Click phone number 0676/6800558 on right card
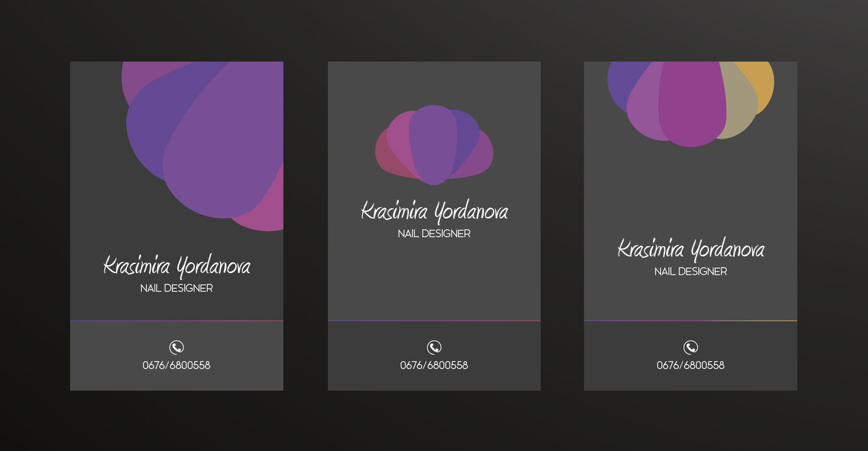Viewport: 868px width, 451px height. [691, 366]
